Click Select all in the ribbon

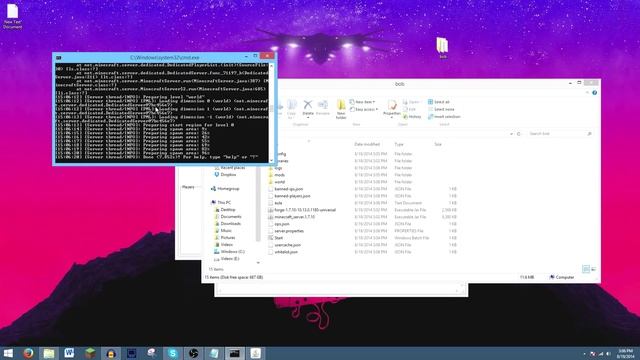439,102
